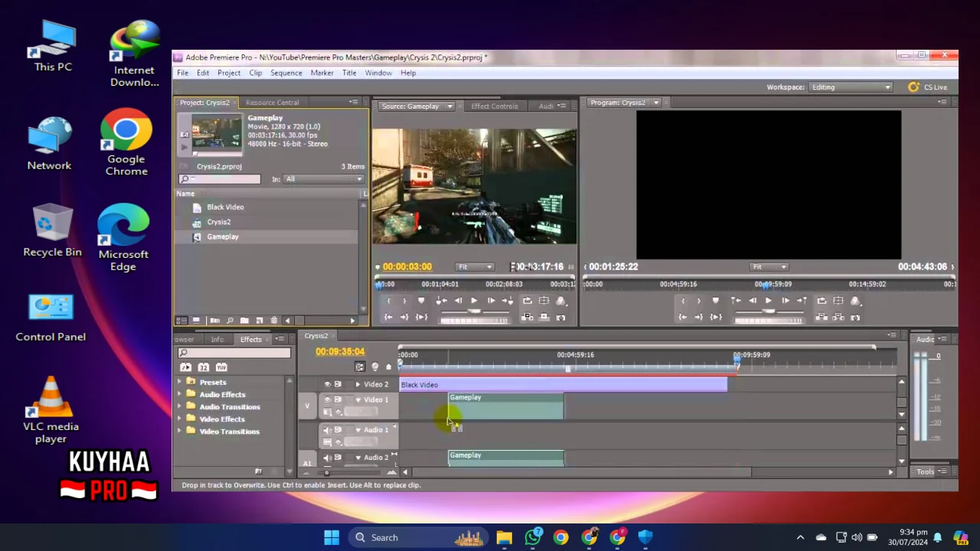Viewport: 980px width, 551px height.
Task: Expand the Video Transitions folder
Action: 181,431
